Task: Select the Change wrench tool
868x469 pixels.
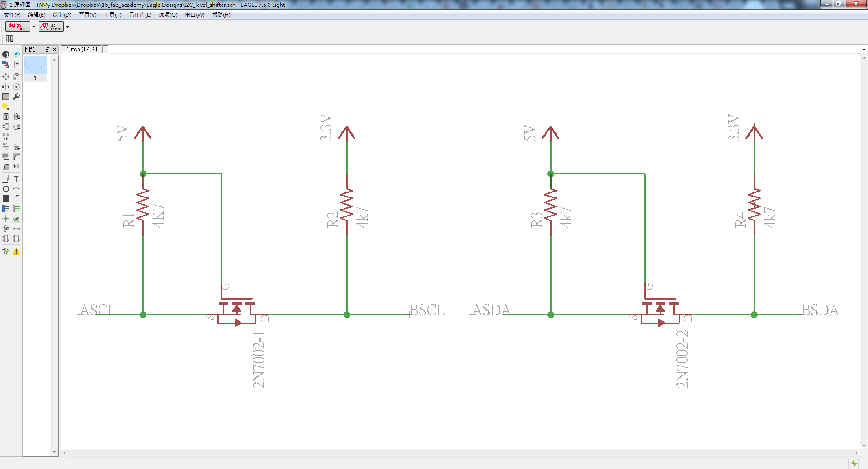Action: [x=16, y=97]
